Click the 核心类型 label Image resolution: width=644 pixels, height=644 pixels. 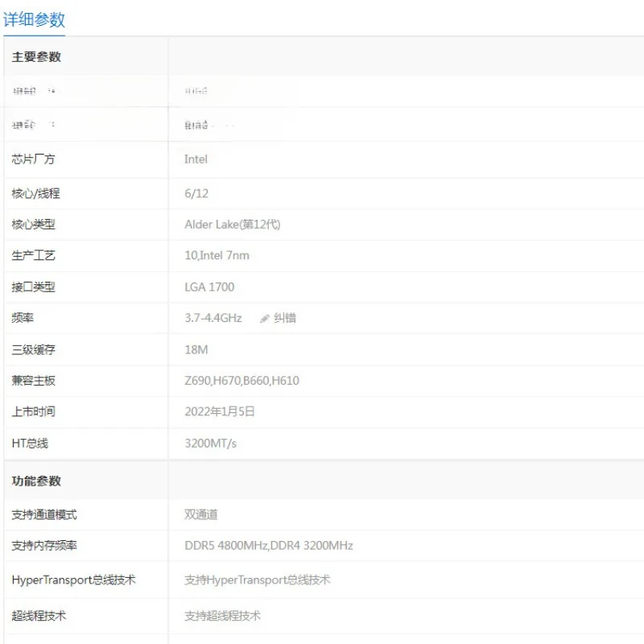[33, 225]
